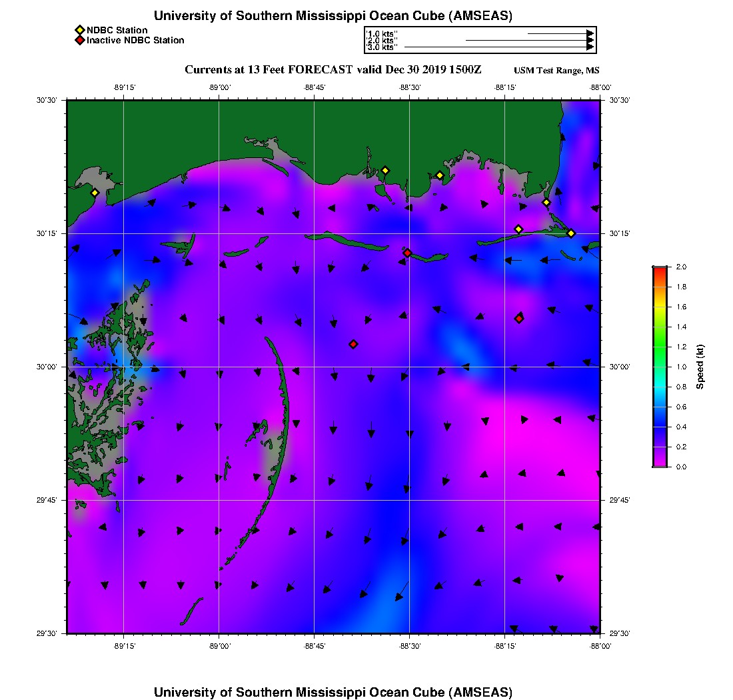Select the easternmost red inactive station marker
The image size is (733, 700).
coord(519,319)
